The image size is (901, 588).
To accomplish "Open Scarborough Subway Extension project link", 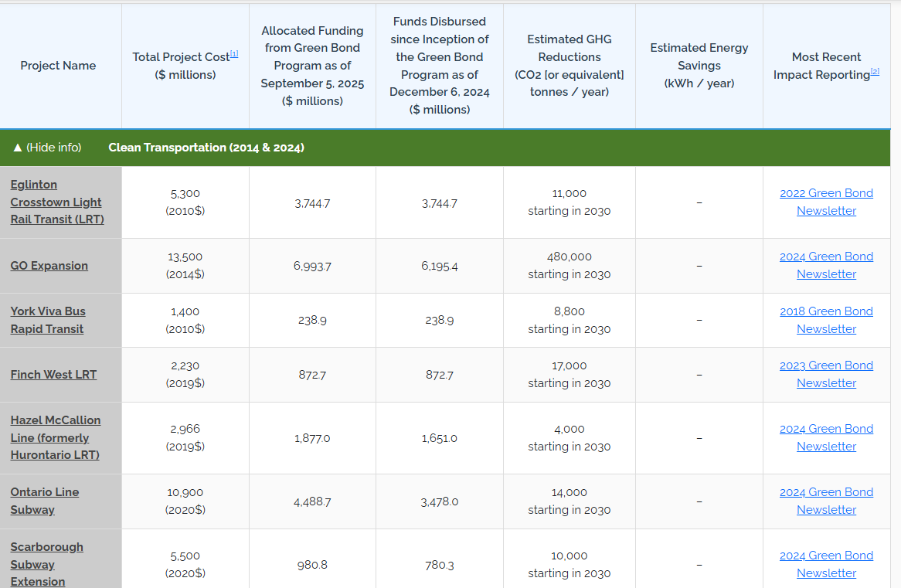I will pyautogui.click(x=46, y=564).
